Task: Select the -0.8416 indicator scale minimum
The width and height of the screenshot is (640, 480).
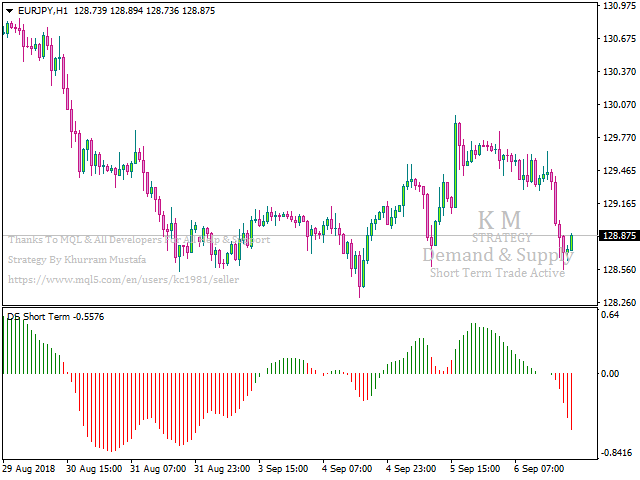Action: pyautogui.click(x=617, y=452)
